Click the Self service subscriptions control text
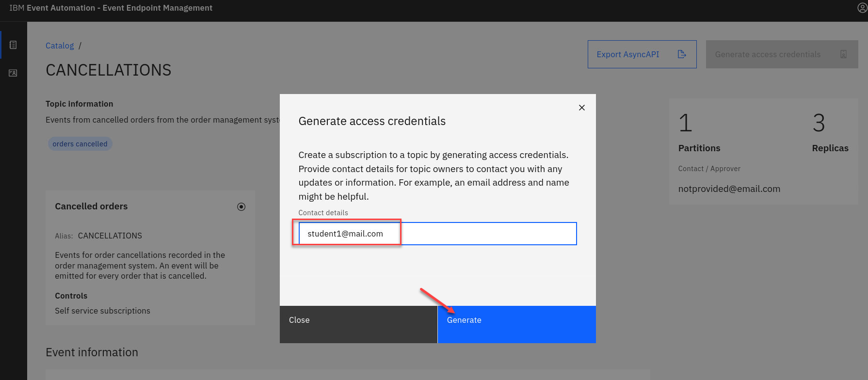 pyautogui.click(x=102, y=311)
